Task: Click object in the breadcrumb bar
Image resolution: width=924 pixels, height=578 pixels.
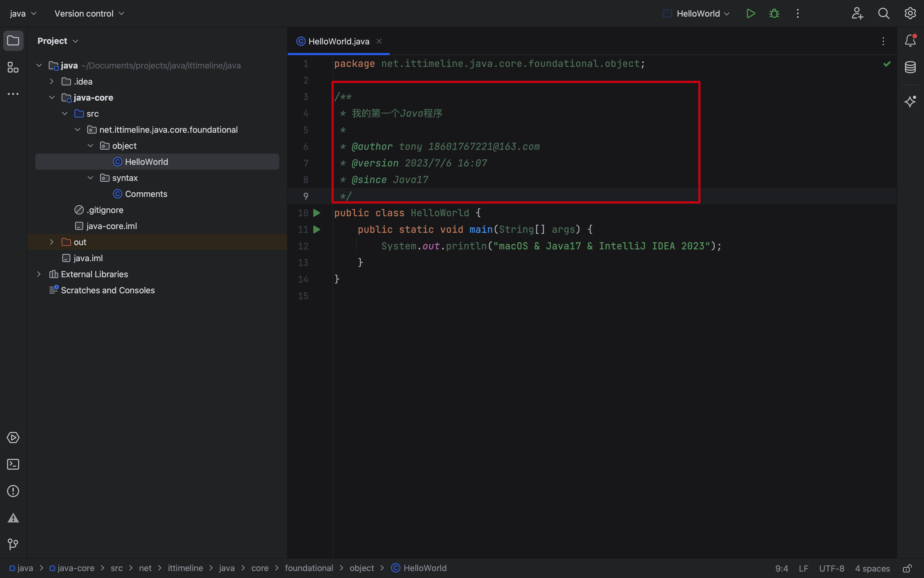Action: [361, 568]
